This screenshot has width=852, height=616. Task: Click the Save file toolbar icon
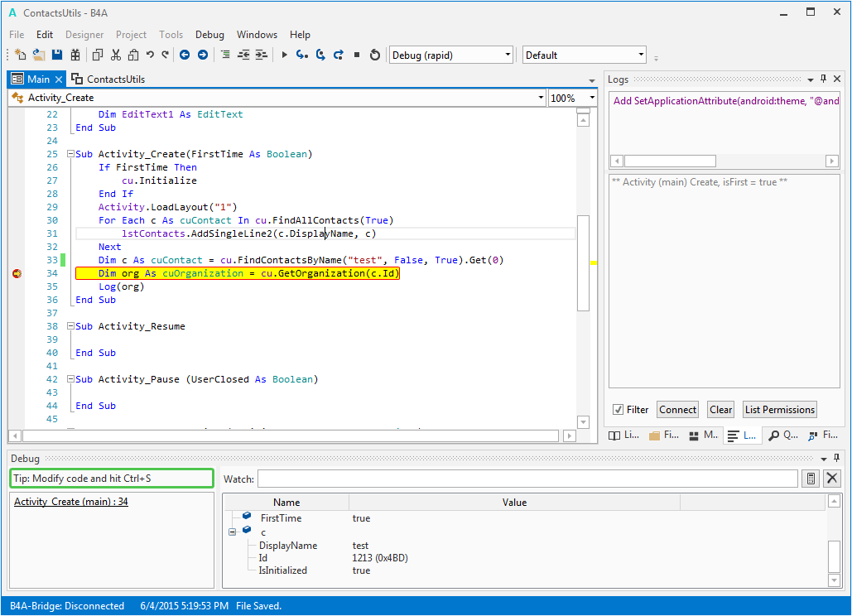[x=57, y=55]
